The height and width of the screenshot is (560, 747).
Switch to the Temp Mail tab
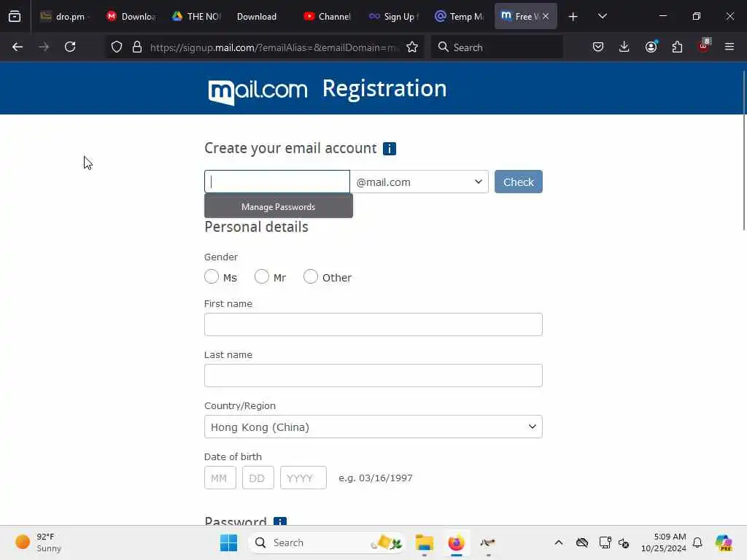point(460,17)
